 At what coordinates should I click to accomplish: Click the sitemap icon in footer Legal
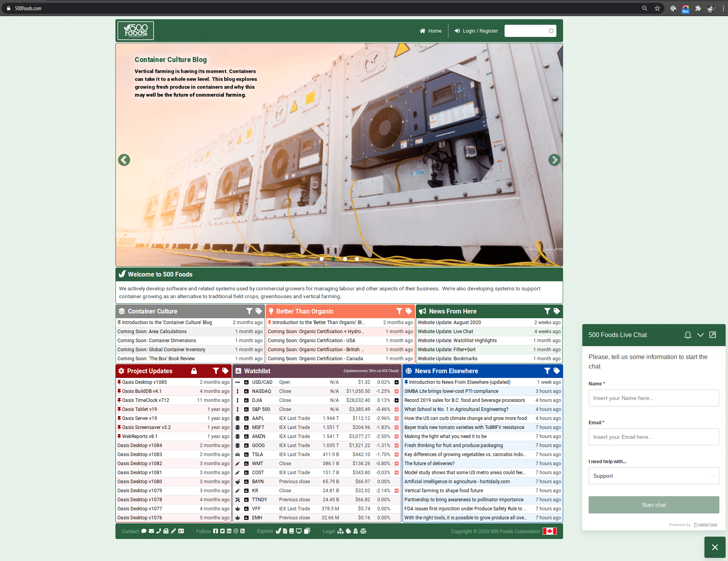pos(340,531)
